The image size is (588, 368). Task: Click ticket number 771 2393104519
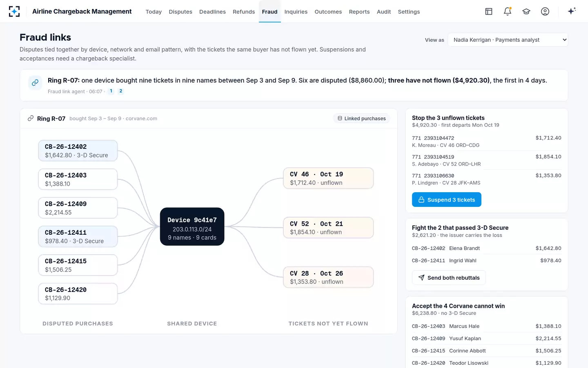point(433,157)
